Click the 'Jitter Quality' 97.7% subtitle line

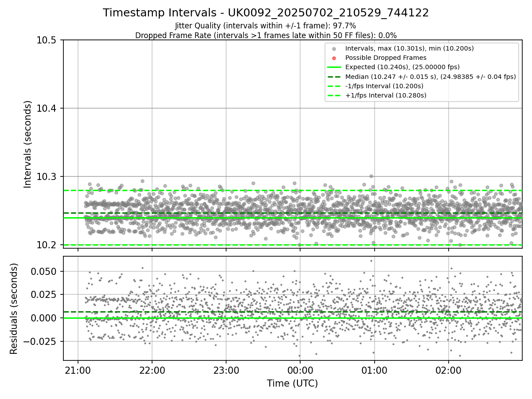(x=266, y=26)
